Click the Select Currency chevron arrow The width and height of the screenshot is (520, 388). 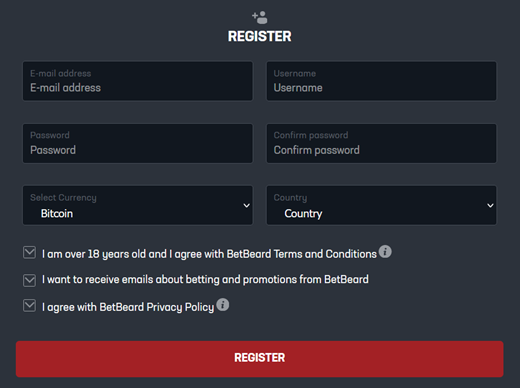point(246,205)
